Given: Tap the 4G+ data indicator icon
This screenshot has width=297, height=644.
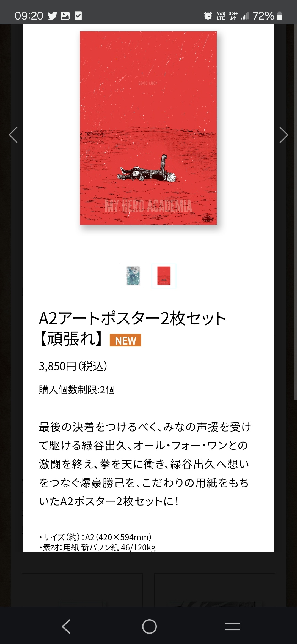Looking at the screenshot, I should point(233,16).
